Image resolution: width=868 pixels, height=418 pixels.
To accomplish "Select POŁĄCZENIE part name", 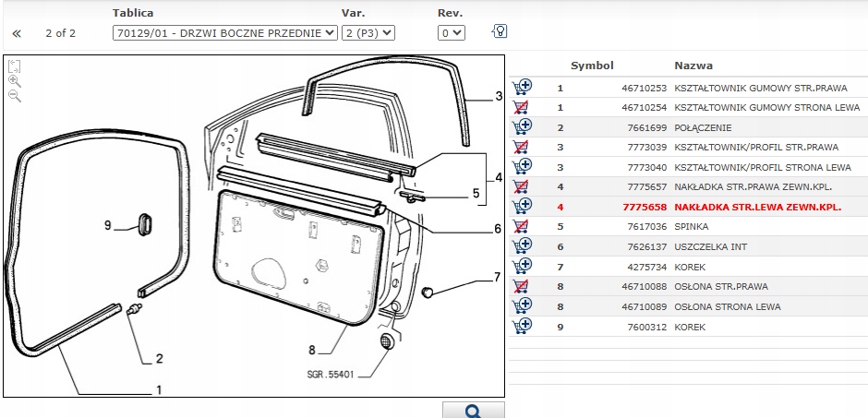I will [703, 127].
